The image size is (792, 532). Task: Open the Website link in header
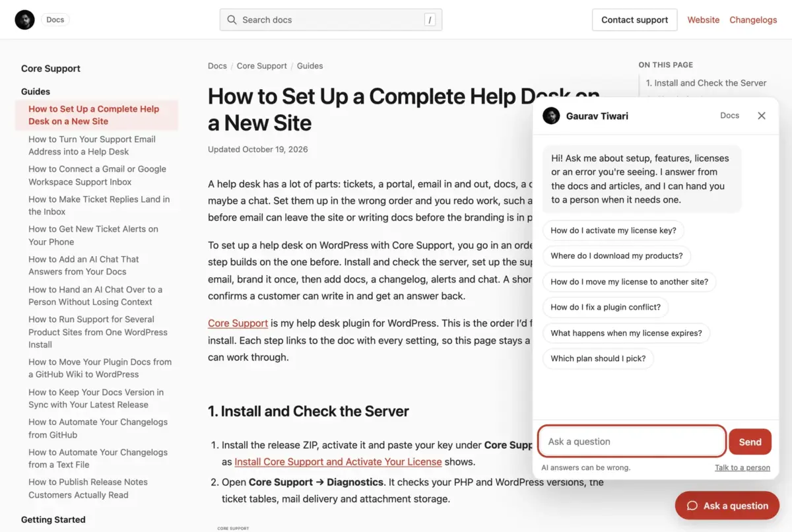pyautogui.click(x=704, y=20)
